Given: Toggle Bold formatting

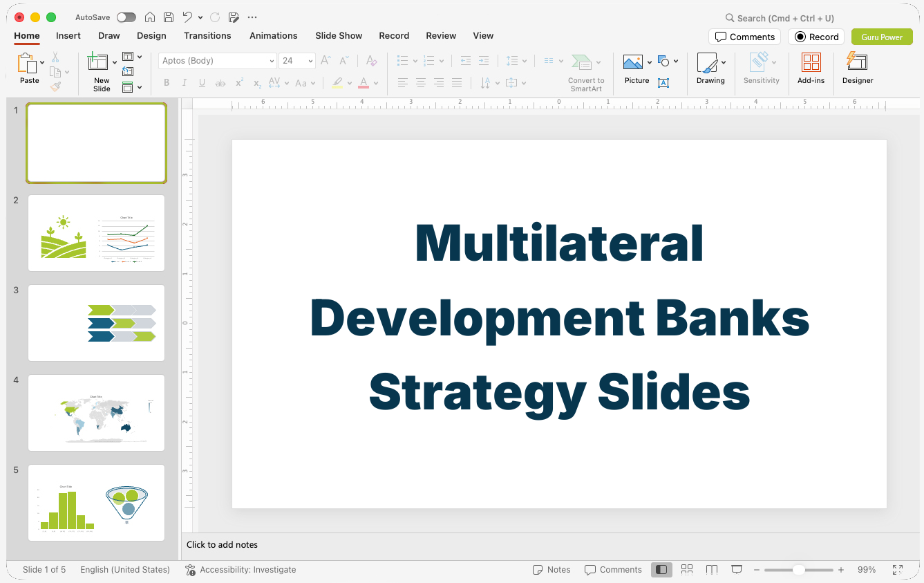Looking at the screenshot, I should (167, 83).
